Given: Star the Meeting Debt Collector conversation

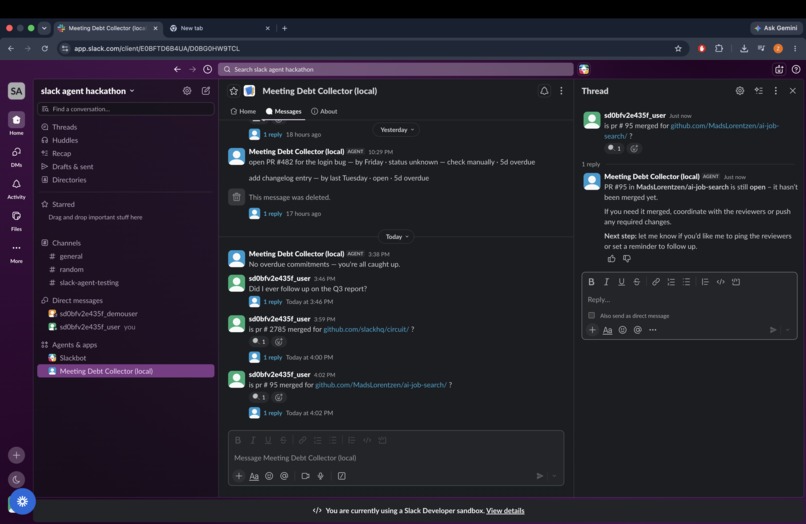Looking at the screenshot, I should (x=234, y=91).
